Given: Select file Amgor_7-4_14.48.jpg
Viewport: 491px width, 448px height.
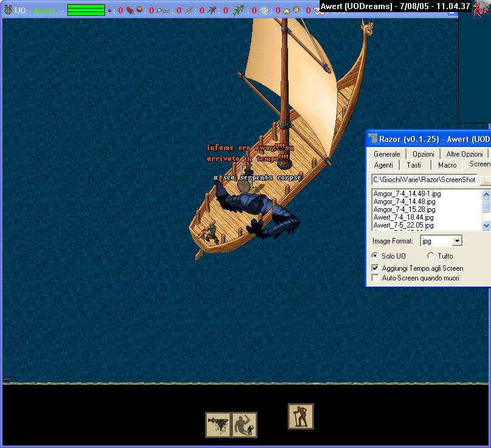Looking at the screenshot, I should click(404, 202).
